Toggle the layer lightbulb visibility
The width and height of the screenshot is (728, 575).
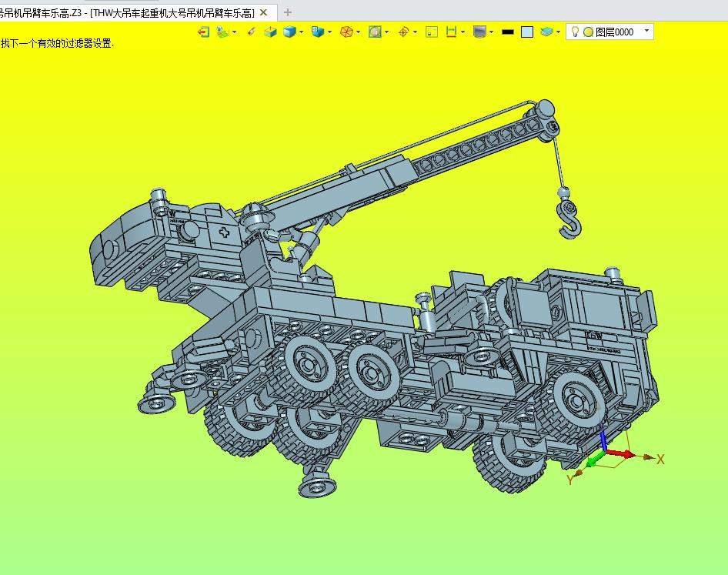pos(575,32)
